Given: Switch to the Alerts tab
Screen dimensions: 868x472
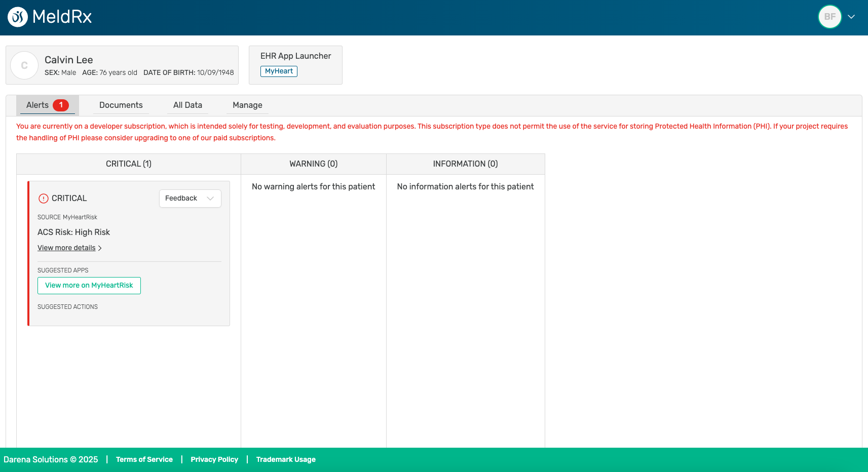Looking at the screenshot, I should tap(48, 105).
